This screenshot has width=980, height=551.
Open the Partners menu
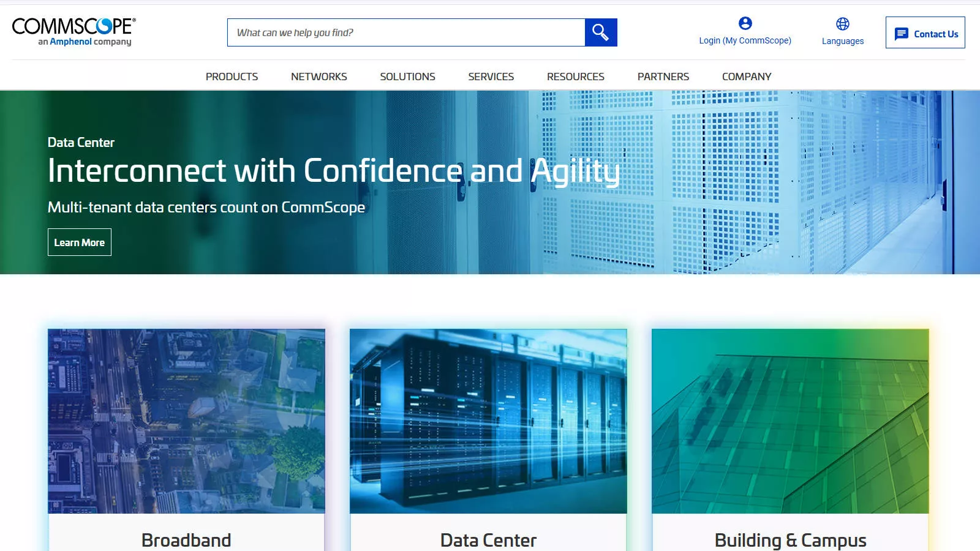click(x=663, y=77)
